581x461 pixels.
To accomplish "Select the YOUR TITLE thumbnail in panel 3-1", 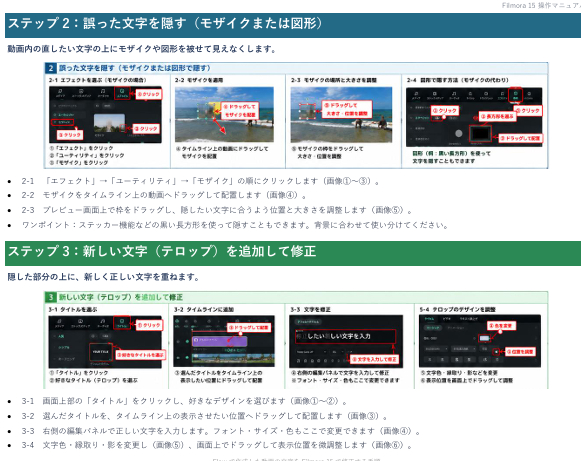I will coord(101,352).
